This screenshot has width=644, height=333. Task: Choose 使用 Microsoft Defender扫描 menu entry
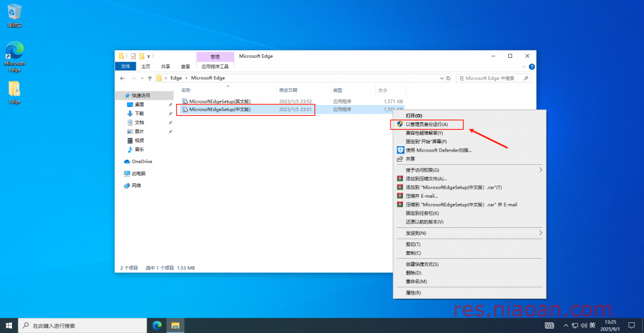469,150
